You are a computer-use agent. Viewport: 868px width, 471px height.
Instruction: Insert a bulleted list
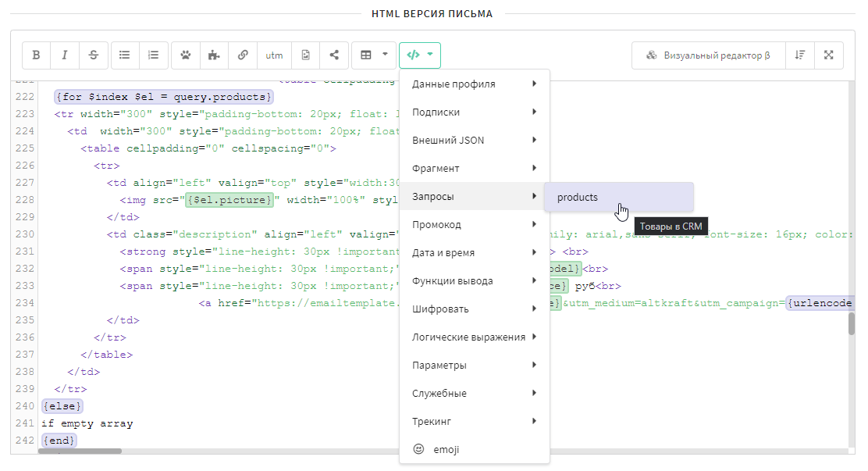(125, 55)
